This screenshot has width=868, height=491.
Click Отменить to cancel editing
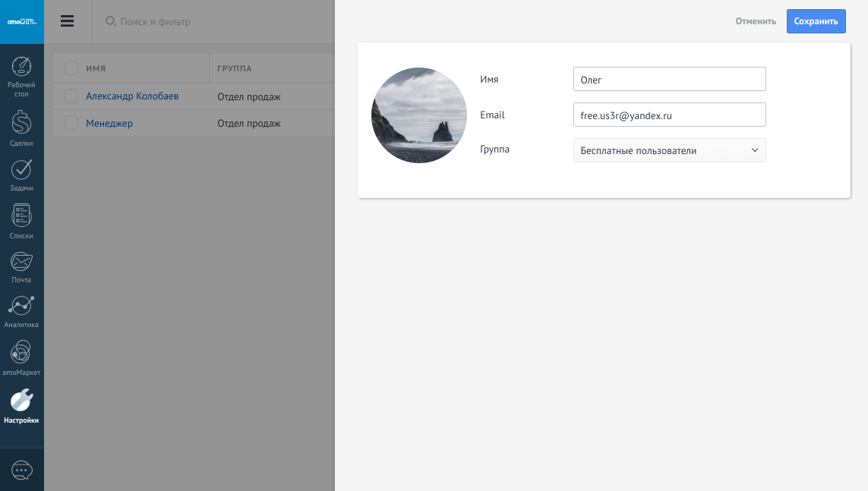756,21
